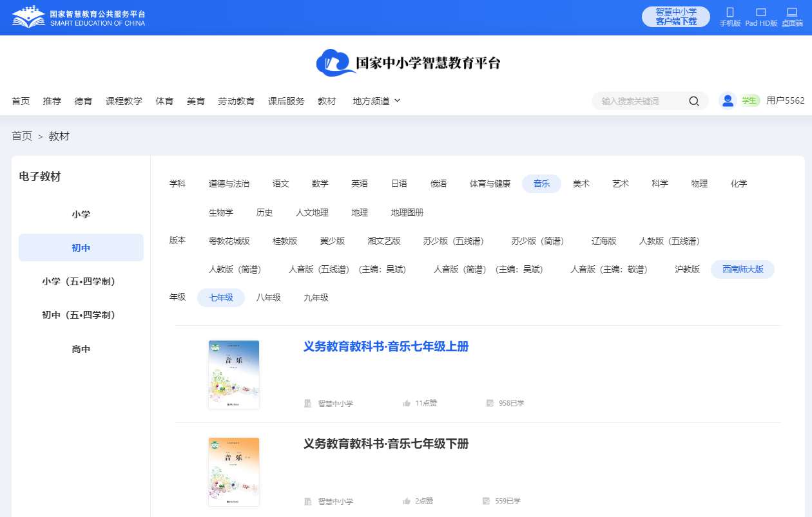The height and width of the screenshot is (517, 812).
Task: Select the 七年级 grade filter
Action: point(221,297)
